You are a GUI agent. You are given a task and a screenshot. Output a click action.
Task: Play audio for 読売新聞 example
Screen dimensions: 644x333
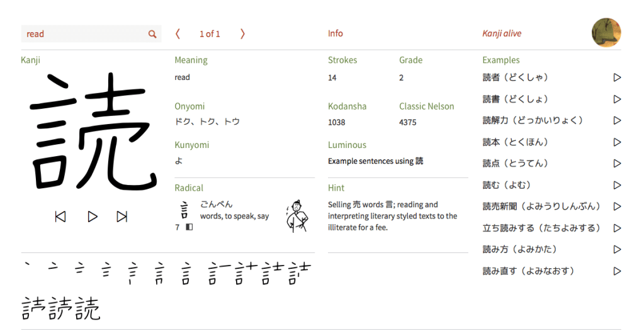[617, 206]
